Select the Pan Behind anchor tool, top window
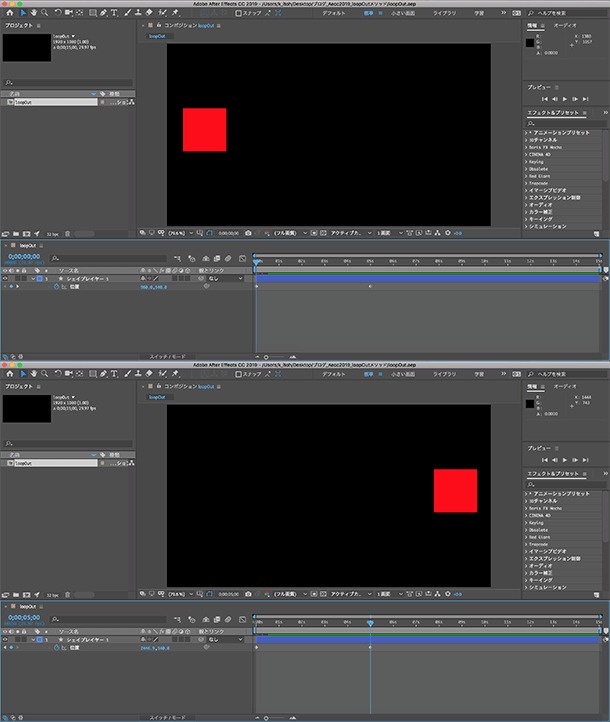 tap(79, 13)
